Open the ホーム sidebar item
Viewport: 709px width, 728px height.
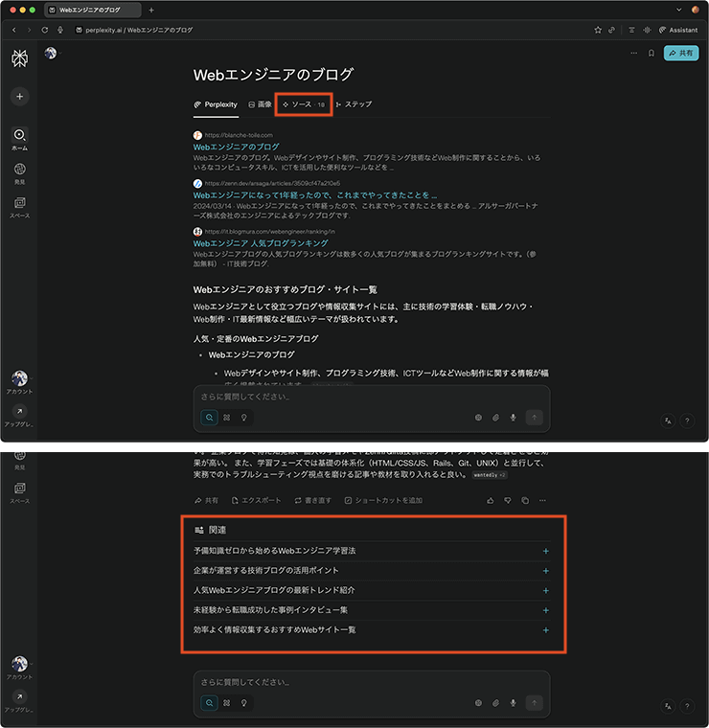pyautogui.click(x=19, y=139)
